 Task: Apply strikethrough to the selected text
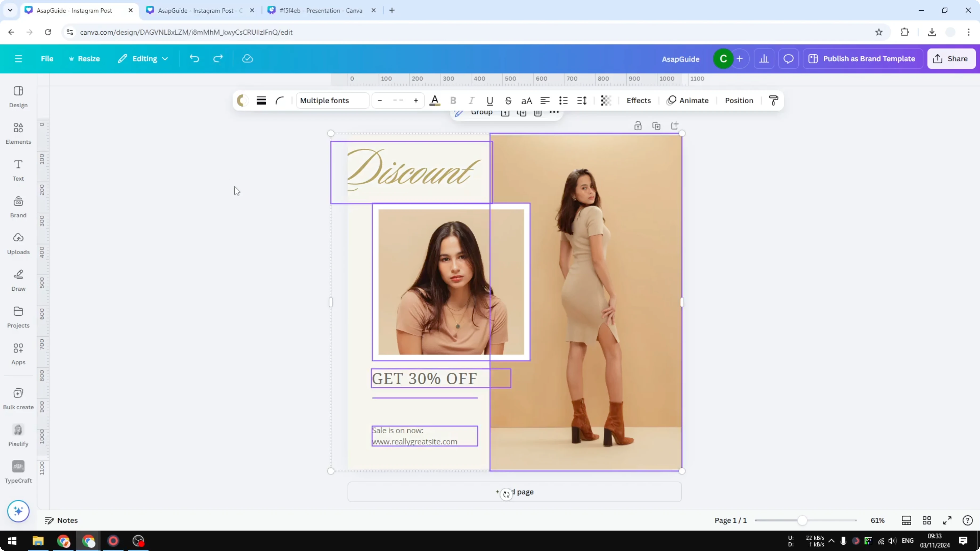click(x=509, y=100)
